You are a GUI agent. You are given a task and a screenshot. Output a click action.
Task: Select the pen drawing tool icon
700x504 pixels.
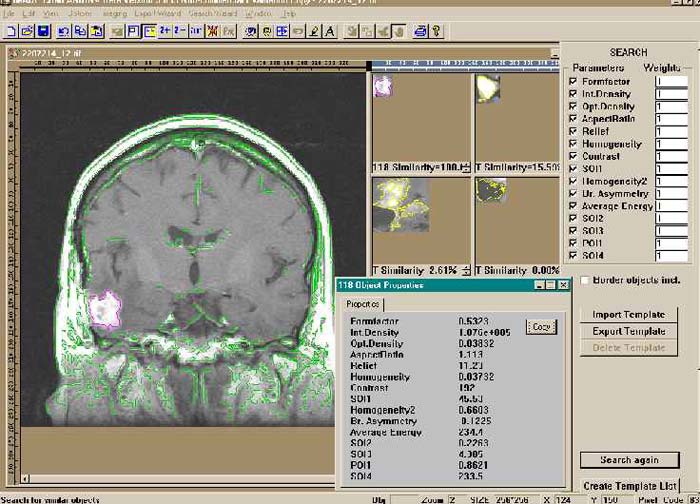pyautogui.click(x=314, y=31)
